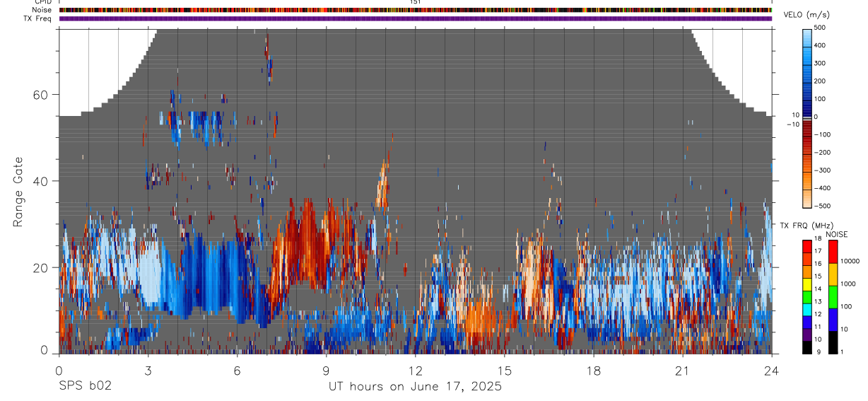Click the 200 label on the velocity scale

click(821, 81)
